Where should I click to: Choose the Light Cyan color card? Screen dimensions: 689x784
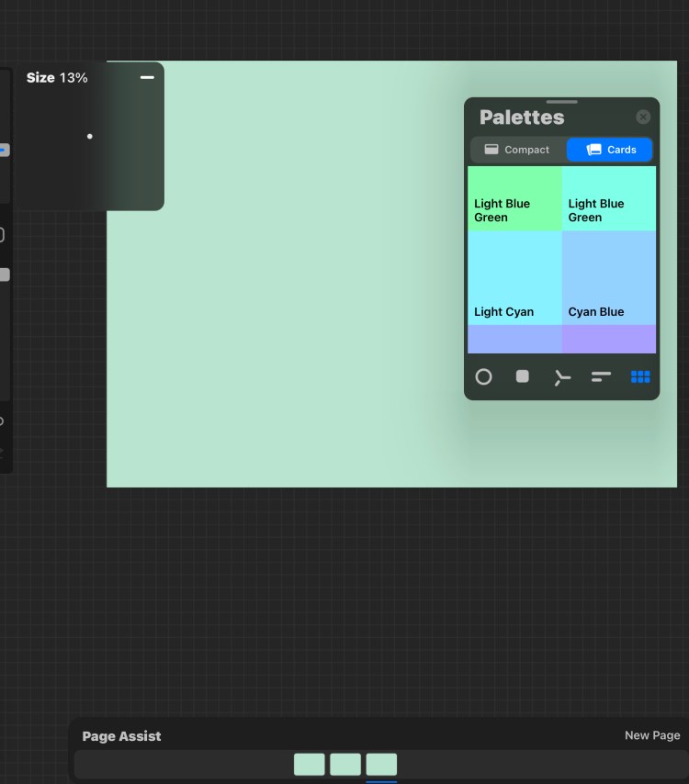pyautogui.click(x=514, y=277)
